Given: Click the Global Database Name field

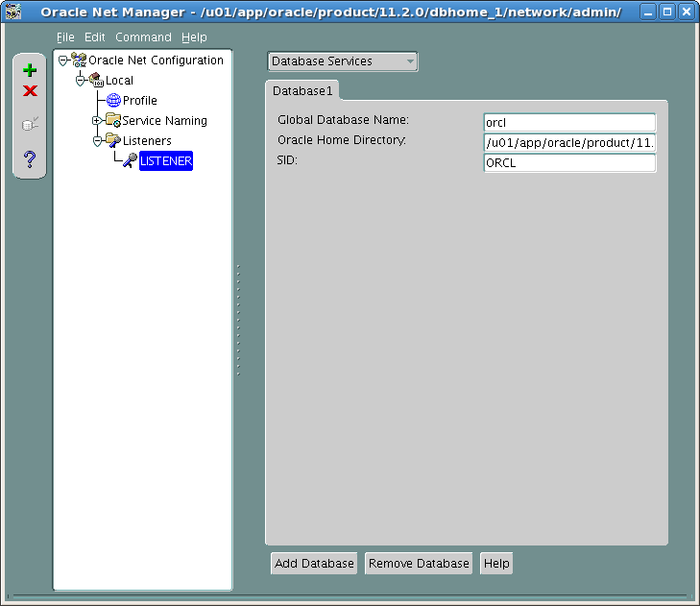Looking at the screenshot, I should tap(569, 122).
